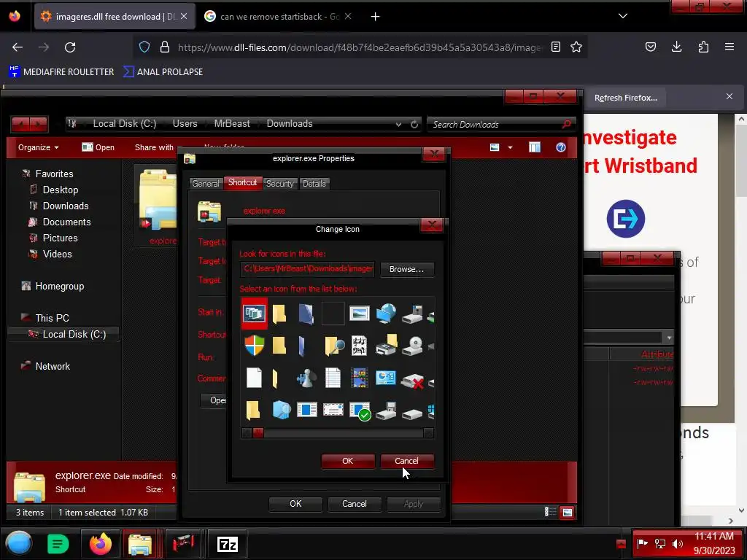This screenshot has width=747, height=560.
Task: Select the lined text document icon
Action: [333, 378]
